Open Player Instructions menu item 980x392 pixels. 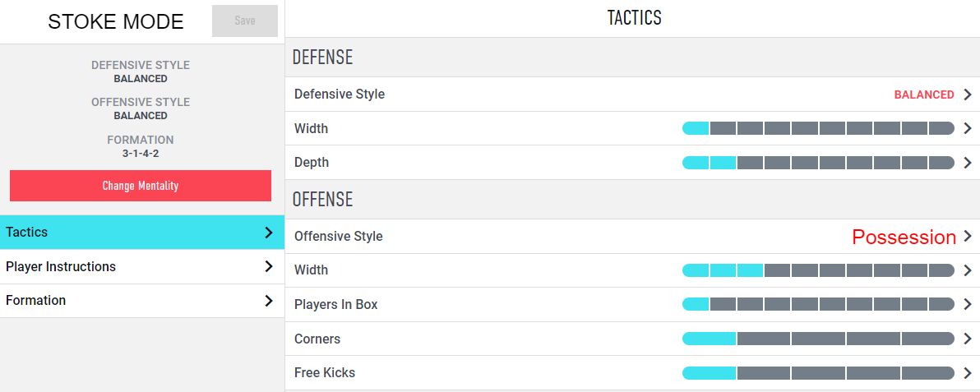142,266
